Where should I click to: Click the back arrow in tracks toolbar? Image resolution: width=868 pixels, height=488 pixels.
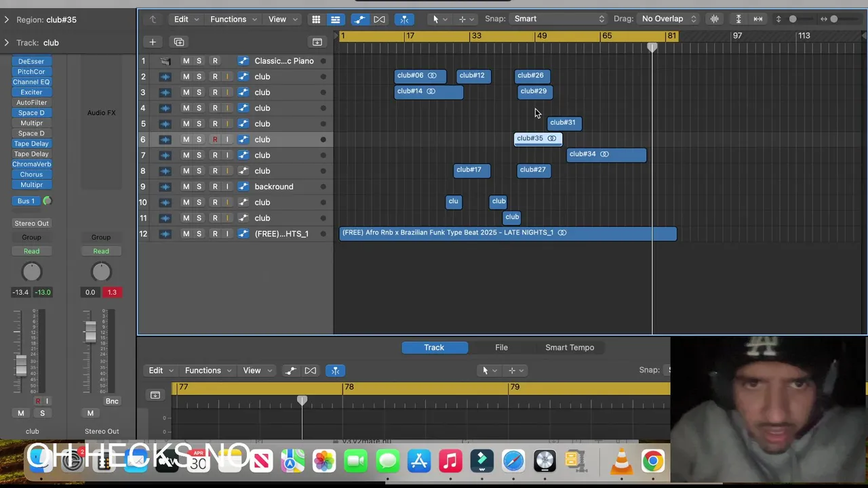pyautogui.click(x=153, y=19)
